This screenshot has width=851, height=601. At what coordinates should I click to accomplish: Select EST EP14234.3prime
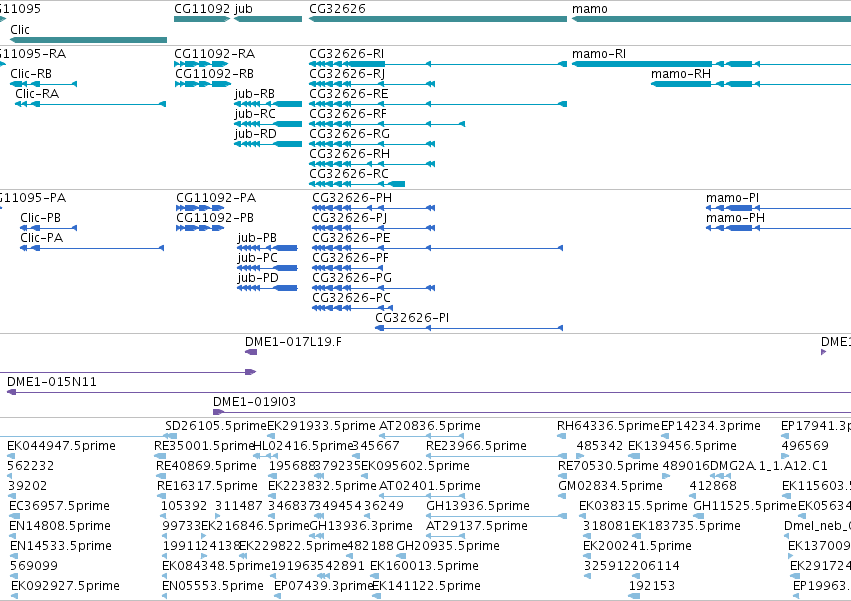(665, 435)
